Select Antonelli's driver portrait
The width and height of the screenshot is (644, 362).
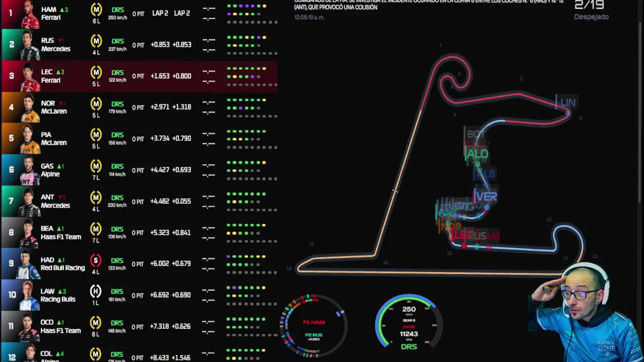(x=30, y=202)
